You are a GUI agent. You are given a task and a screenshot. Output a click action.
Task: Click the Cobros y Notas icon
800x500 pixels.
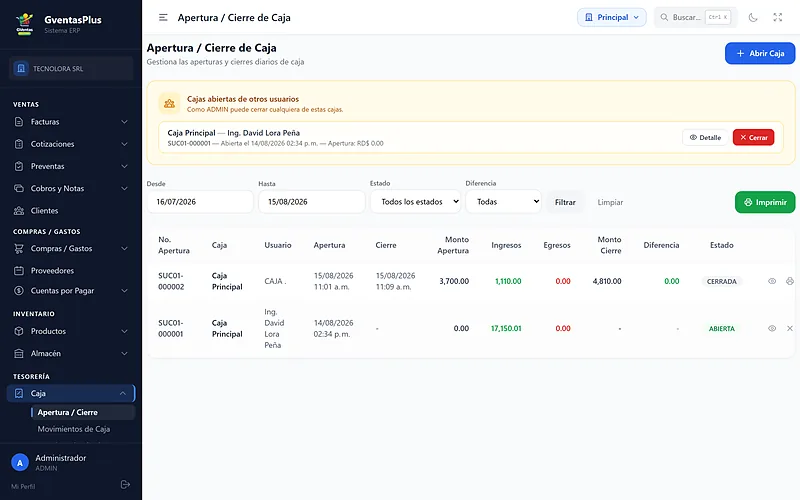tap(19, 188)
